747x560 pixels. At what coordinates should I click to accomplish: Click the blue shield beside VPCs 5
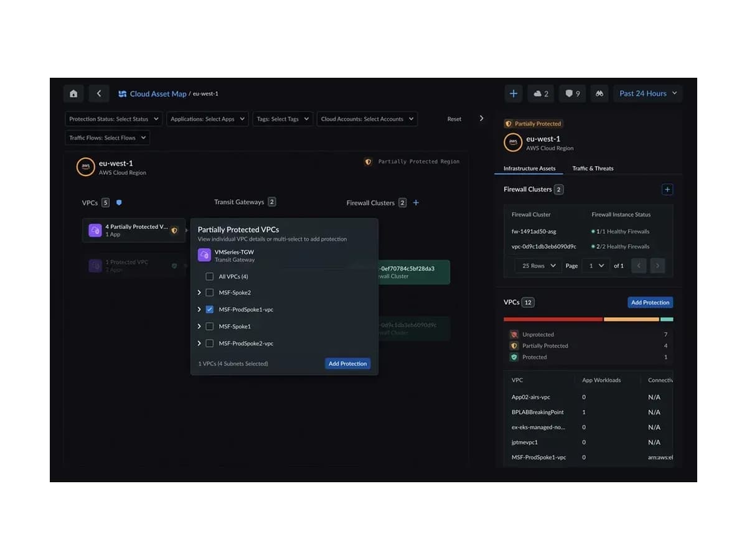(119, 202)
